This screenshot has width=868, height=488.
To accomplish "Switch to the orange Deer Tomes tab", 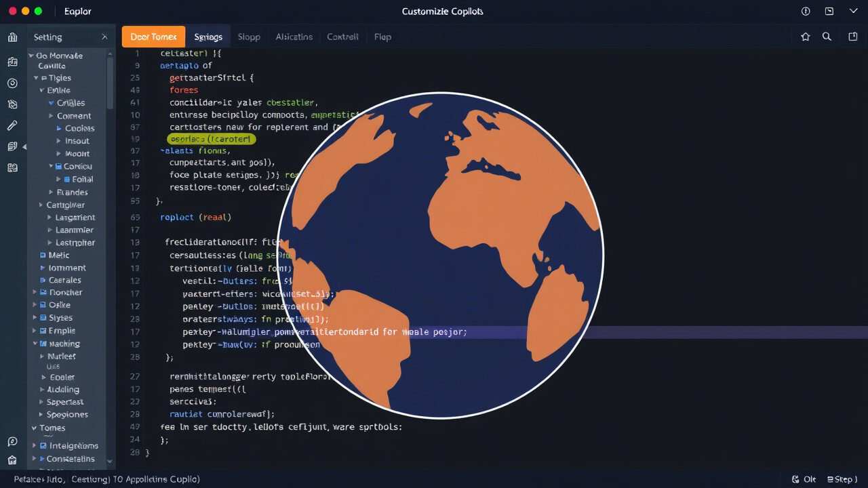I will [x=153, y=37].
